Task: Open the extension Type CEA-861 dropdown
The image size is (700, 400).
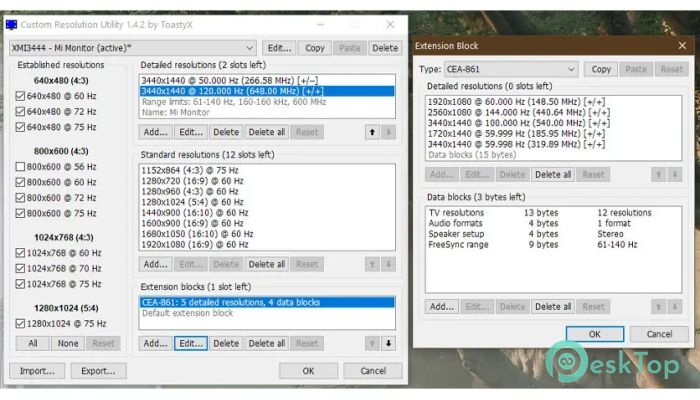Action: click(511, 69)
